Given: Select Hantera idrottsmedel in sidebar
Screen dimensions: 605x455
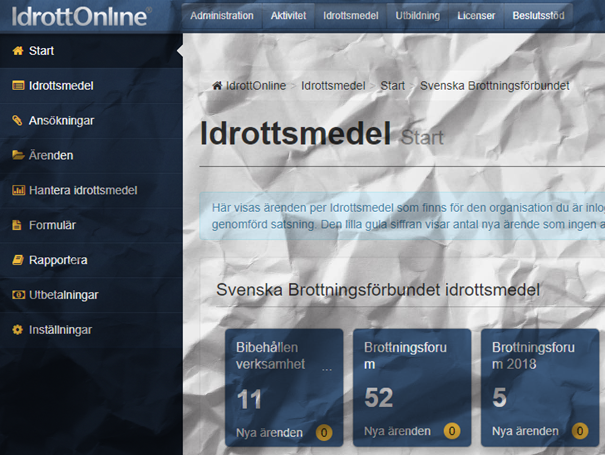Looking at the screenshot, I should click(x=91, y=190).
